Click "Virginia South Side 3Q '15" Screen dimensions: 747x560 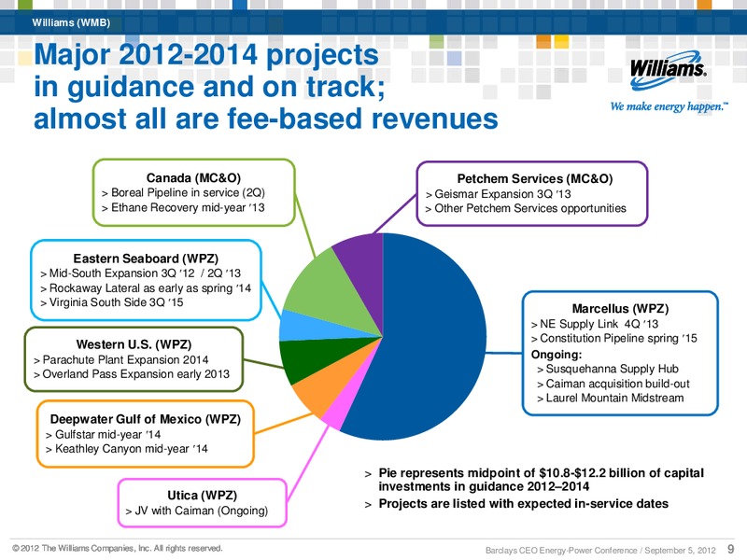click(116, 302)
